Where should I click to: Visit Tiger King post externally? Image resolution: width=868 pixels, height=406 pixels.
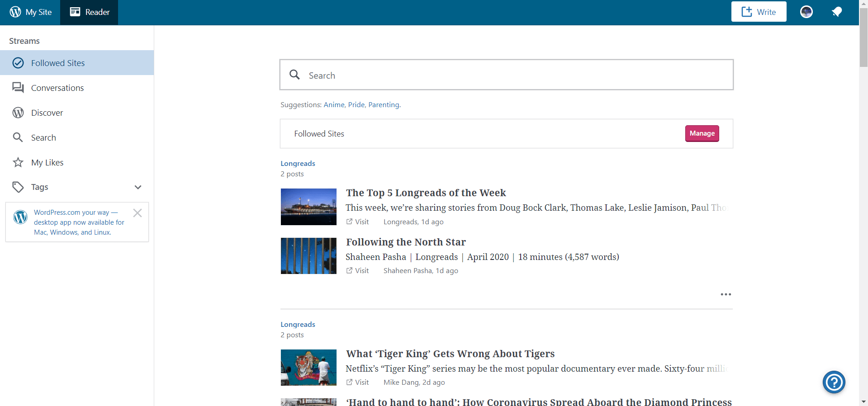click(357, 382)
